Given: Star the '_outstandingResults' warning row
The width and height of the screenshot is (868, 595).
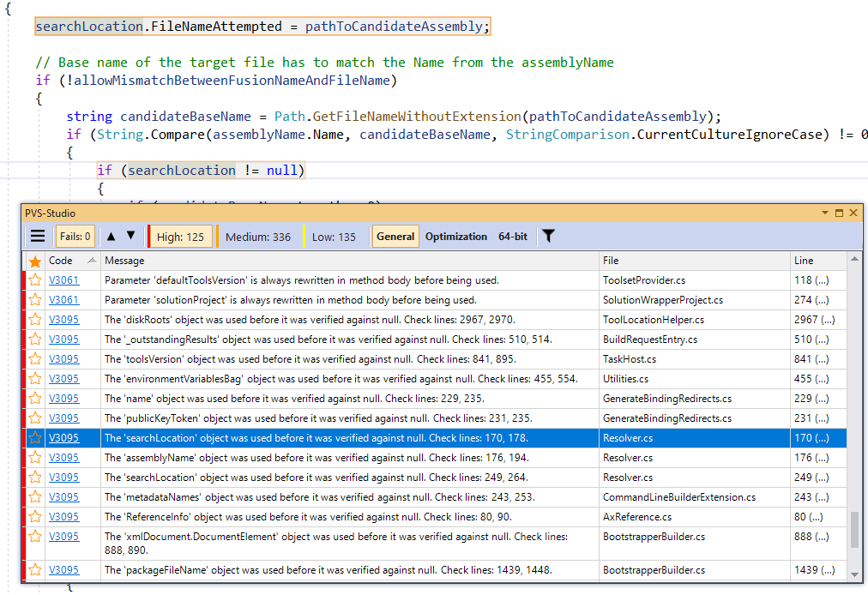Looking at the screenshot, I should coord(35,340).
